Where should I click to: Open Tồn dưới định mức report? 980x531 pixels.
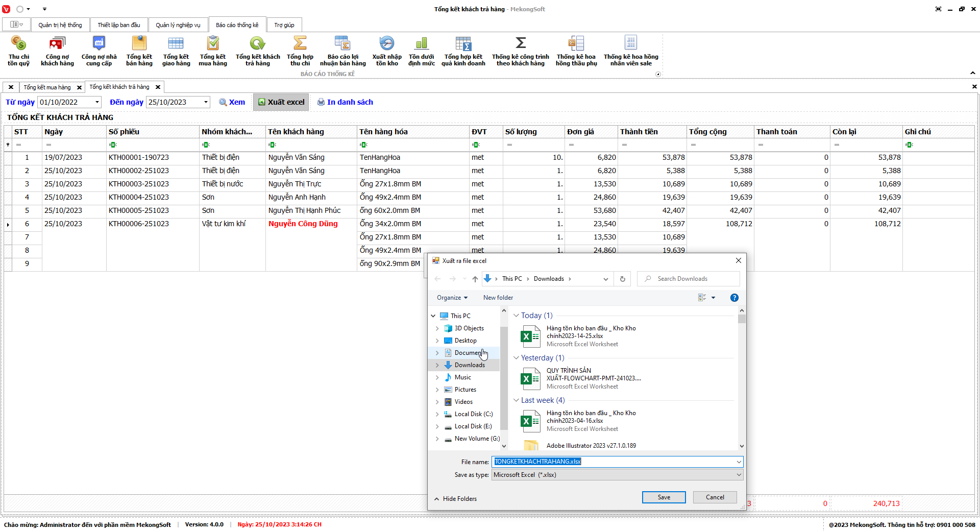point(421,51)
